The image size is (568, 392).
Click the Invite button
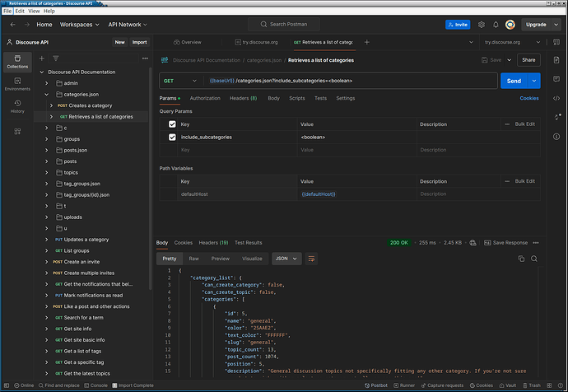(458, 25)
